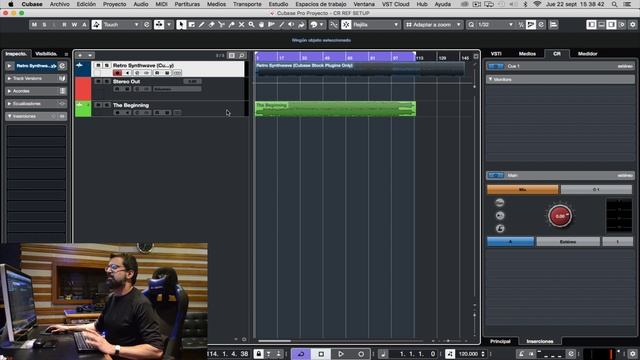Select the Range Selection tool
The width and height of the screenshot is (640, 360).
coord(191,24)
